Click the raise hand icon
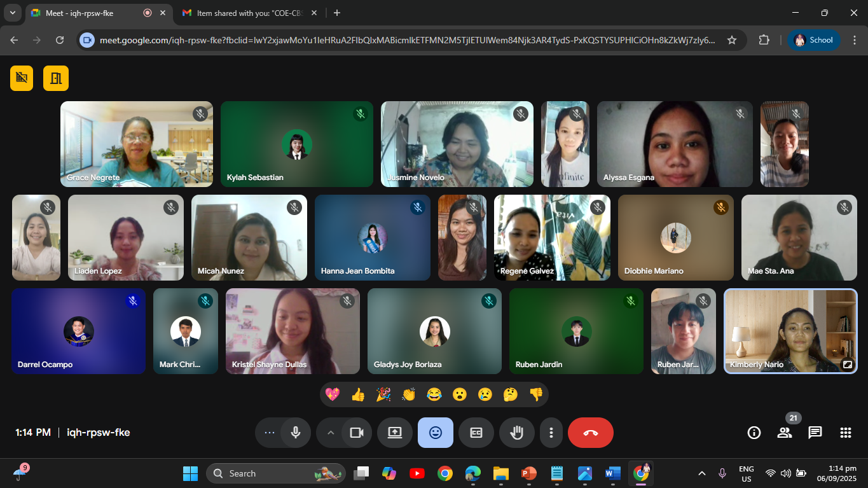 (x=516, y=433)
